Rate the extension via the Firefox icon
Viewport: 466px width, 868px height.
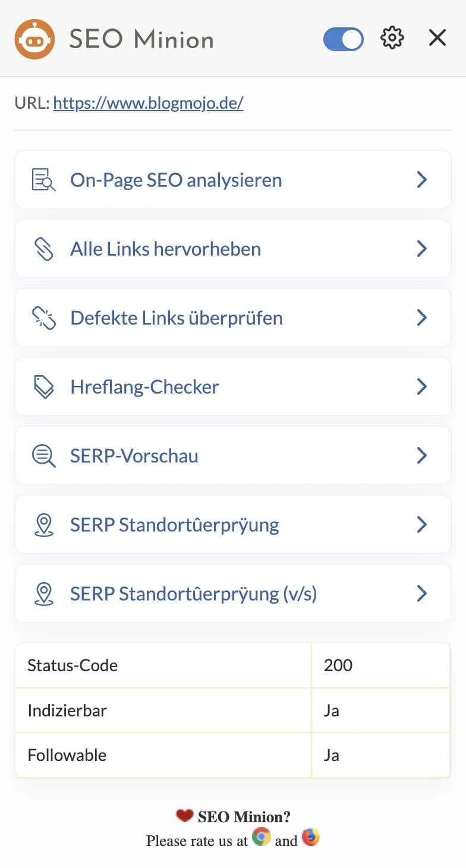pyautogui.click(x=310, y=838)
